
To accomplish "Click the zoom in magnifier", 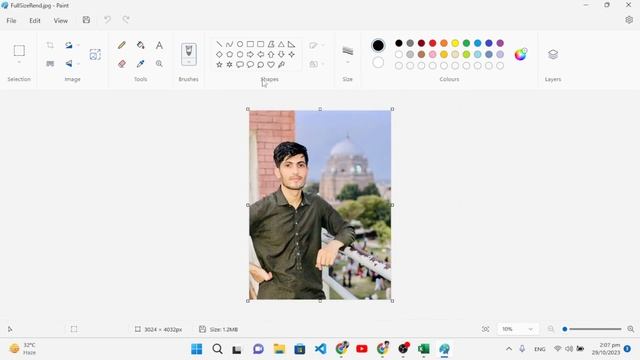I will [631, 329].
